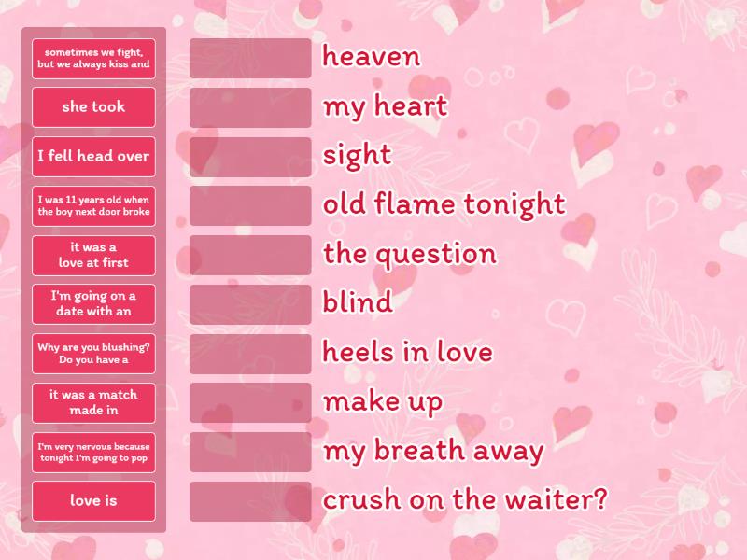Click the empty slot beside 'make up'
The width and height of the screenshot is (747, 560).
pos(249,402)
